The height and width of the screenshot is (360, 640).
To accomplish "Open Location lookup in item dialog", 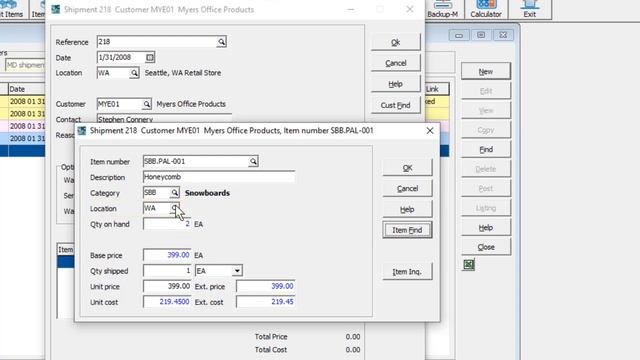I will click(x=174, y=208).
